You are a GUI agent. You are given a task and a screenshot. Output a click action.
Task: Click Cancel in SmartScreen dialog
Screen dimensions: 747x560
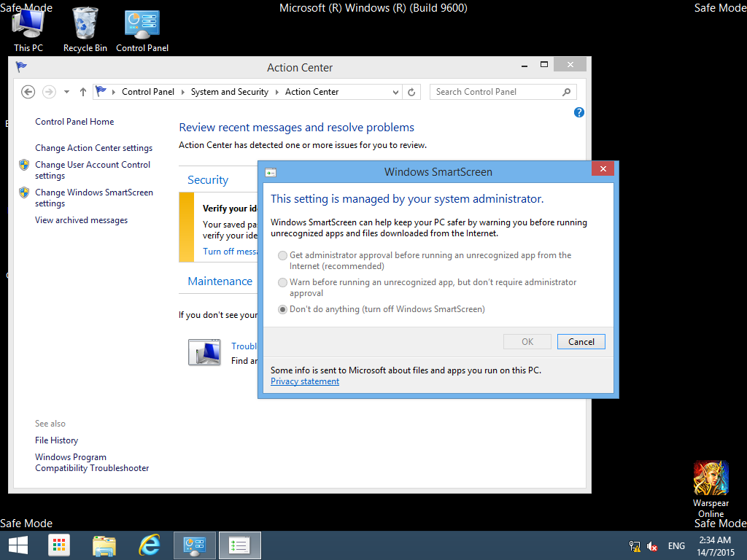581,342
